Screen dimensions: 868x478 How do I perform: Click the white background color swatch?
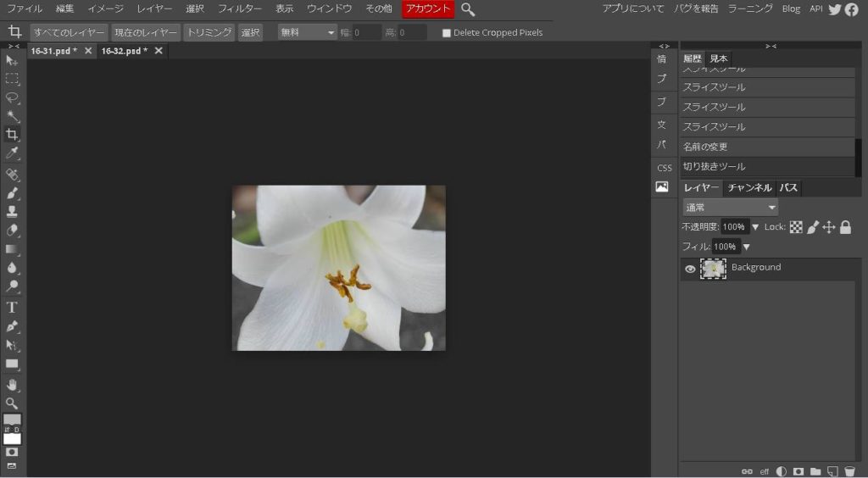click(x=12, y=438)
